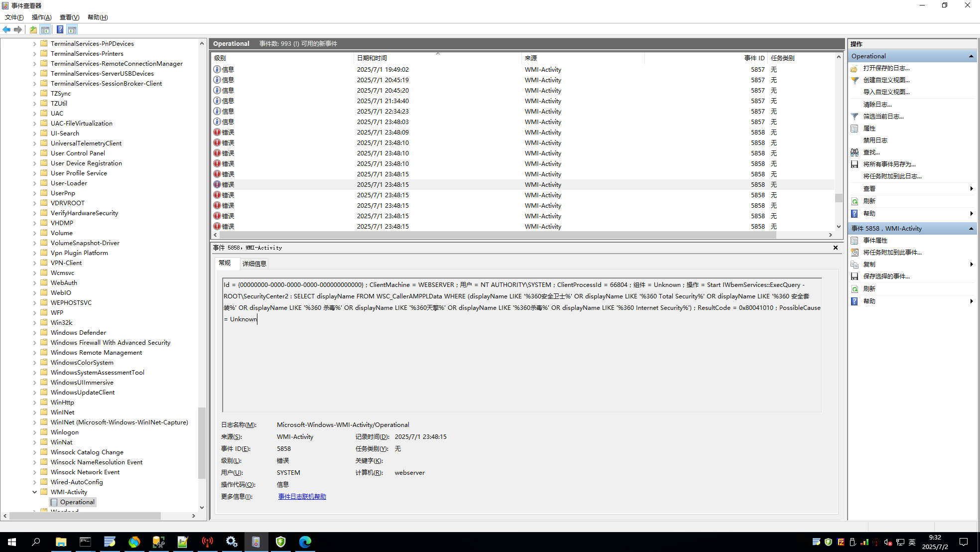
Task: Open the 事件日志联机帮助 link
Action: click(302, 497)
